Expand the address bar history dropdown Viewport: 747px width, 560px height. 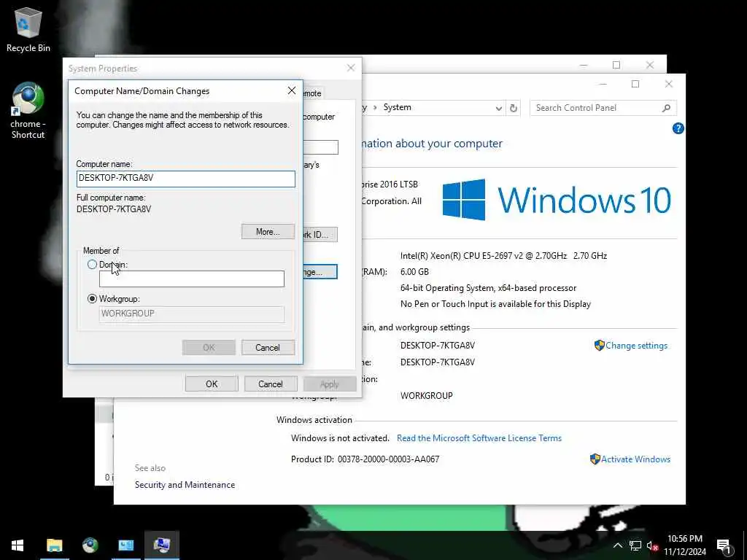498,108
